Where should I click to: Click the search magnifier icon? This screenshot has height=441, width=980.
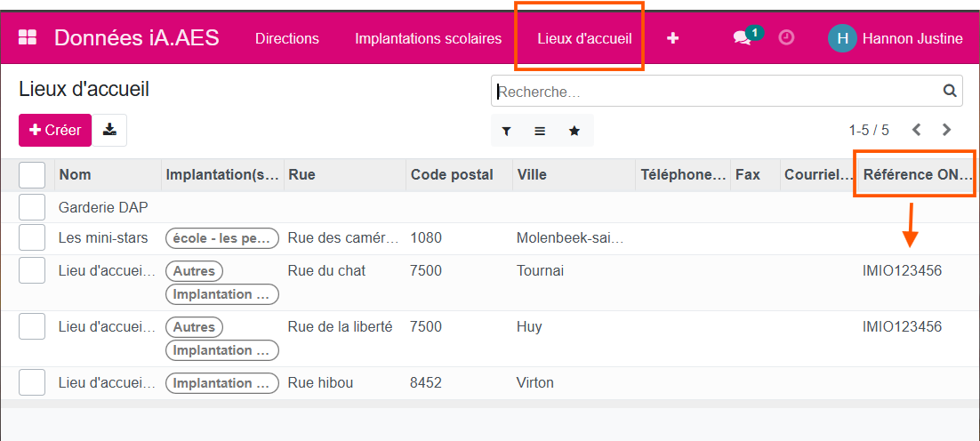point(950,91)
